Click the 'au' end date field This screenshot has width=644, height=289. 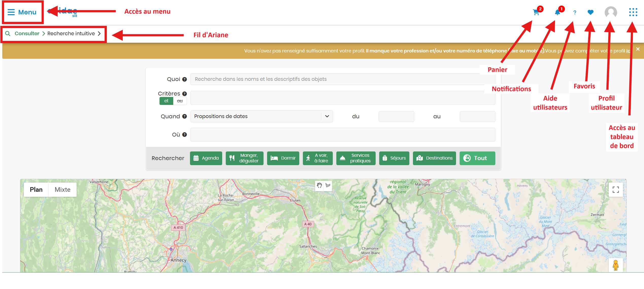click(477, 117)
